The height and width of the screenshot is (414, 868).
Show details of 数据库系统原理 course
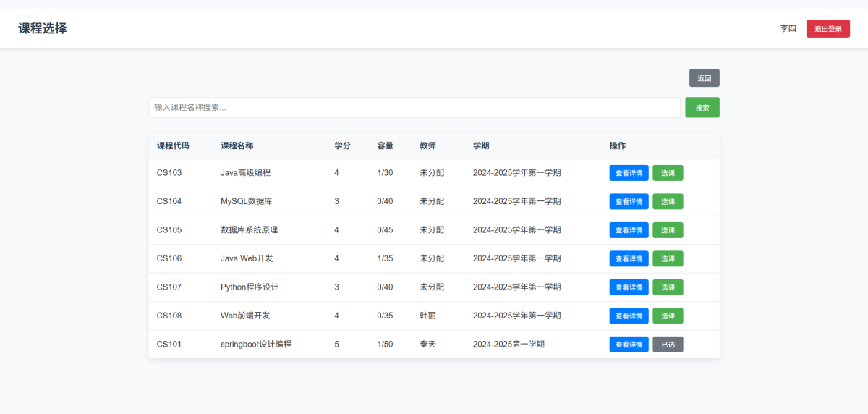coord(629,230)
